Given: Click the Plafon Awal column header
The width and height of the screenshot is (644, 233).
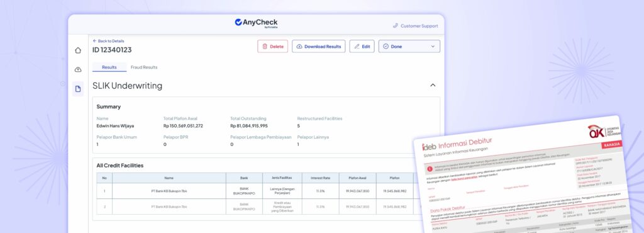Looking at the screenshot, I should tap(357, 178).
